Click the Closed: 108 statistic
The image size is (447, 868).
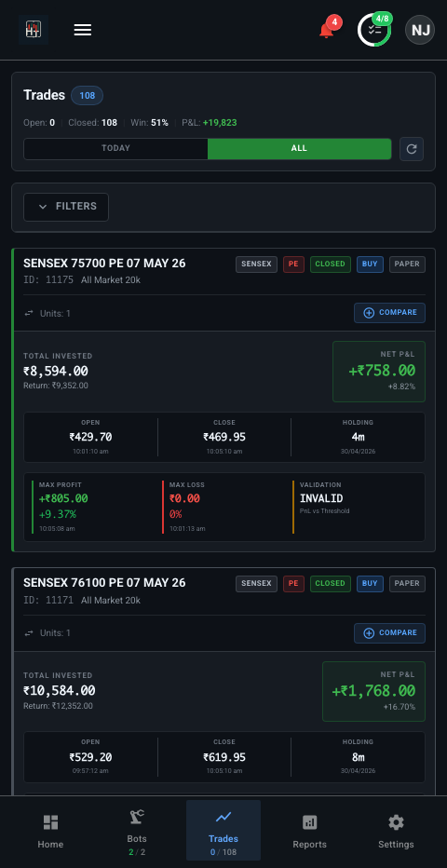point(92,122)
